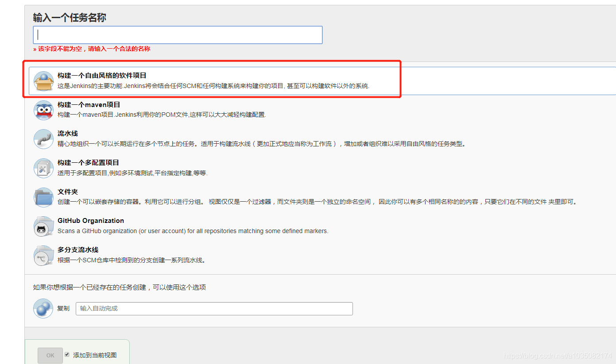This screenshot has height=364, width=616.
Task: Click the 根据一个SCM仓库 multibranch description
Action: click(x=132, y=260)
